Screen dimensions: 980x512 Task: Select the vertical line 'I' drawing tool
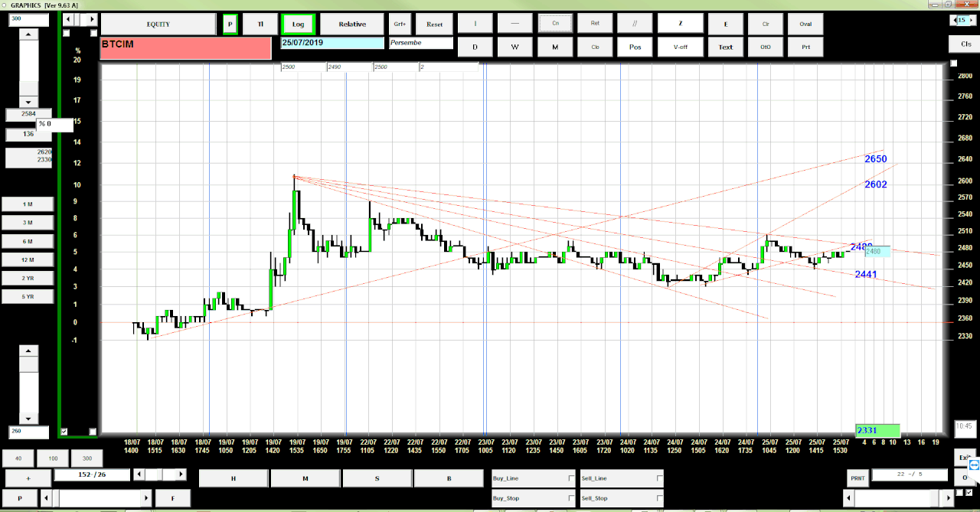pos(475,24)
